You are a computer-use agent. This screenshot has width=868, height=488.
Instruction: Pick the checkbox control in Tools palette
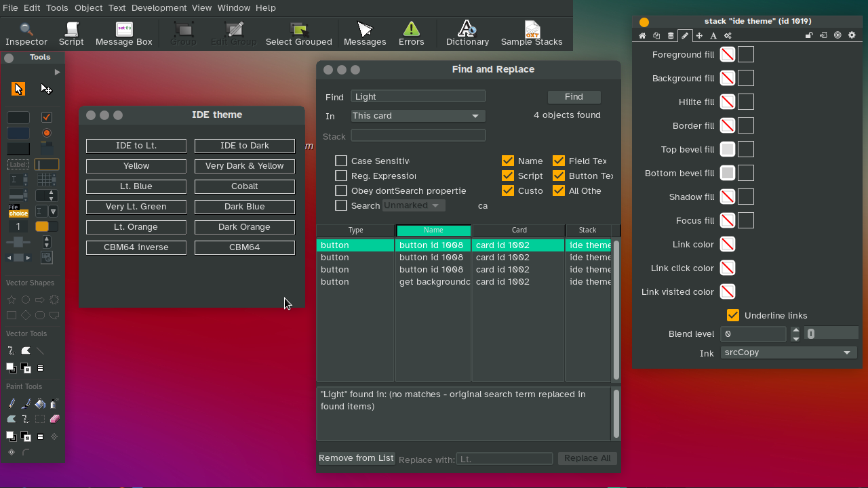pos(47,117)
